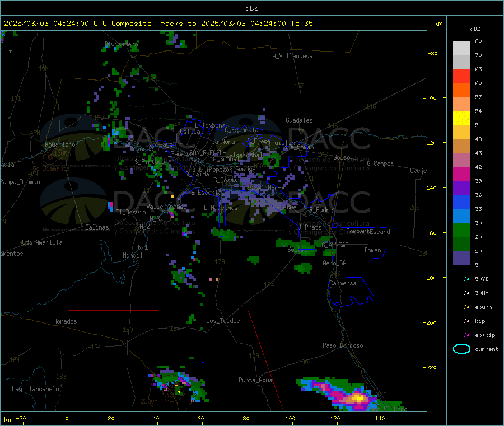Click the 'Morados' place label
The width and height of the screenshot is (504, 426).
65,321
